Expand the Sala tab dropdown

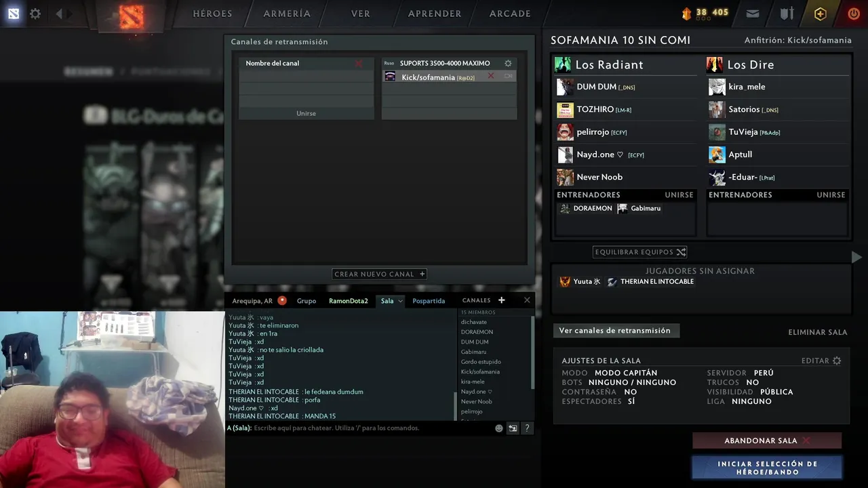pyautogui.click(x=400, y=301)
